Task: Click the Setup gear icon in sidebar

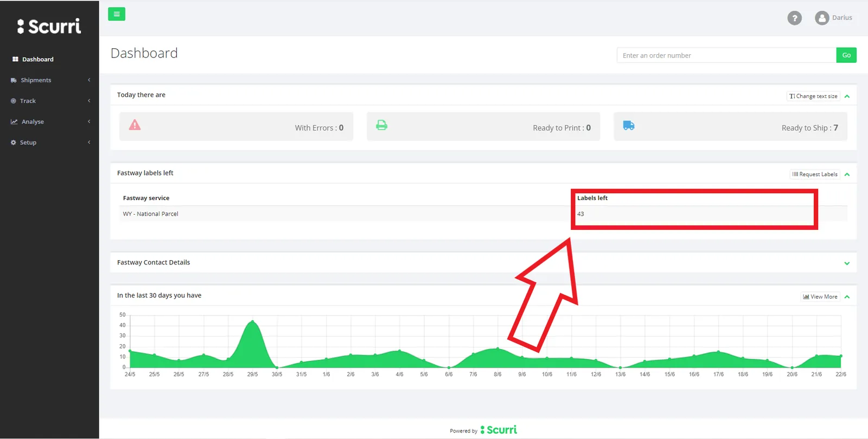Action: (14, 143)
